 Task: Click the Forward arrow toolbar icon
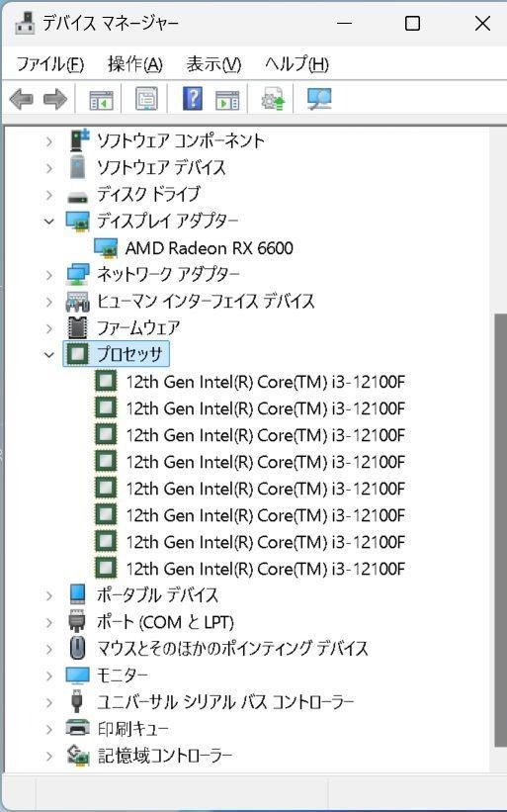tap(55, 98)
